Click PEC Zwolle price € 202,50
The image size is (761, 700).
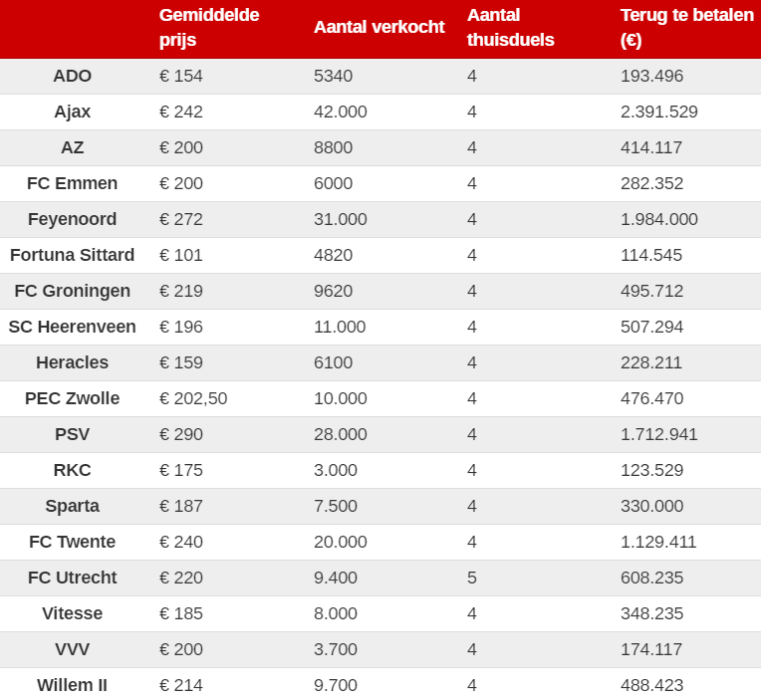(193, 398)
